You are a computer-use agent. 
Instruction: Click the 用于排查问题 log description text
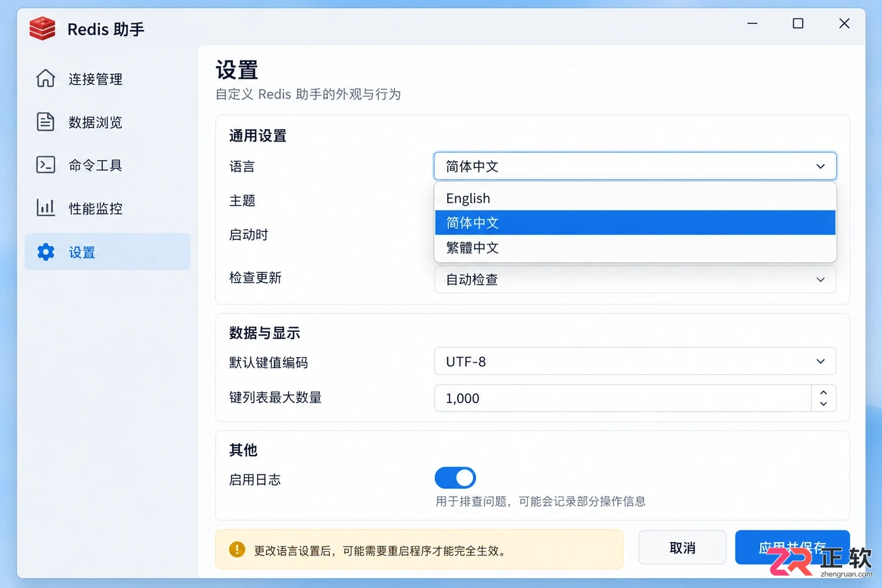pos(540,502)
